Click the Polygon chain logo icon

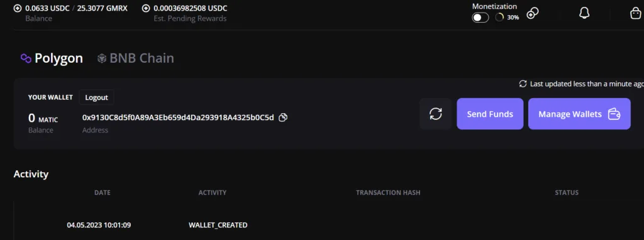point(26,58)
